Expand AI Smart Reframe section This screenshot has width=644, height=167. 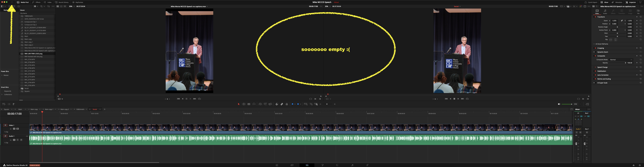point(594,44)
